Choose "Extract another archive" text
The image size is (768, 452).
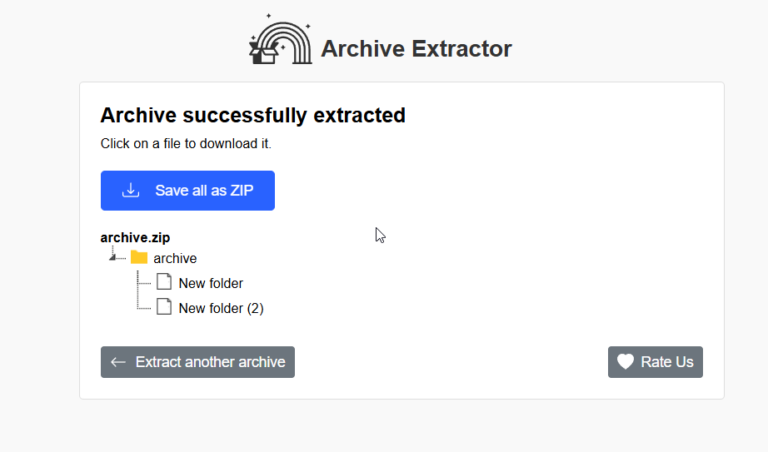click(x=210, y=362)
